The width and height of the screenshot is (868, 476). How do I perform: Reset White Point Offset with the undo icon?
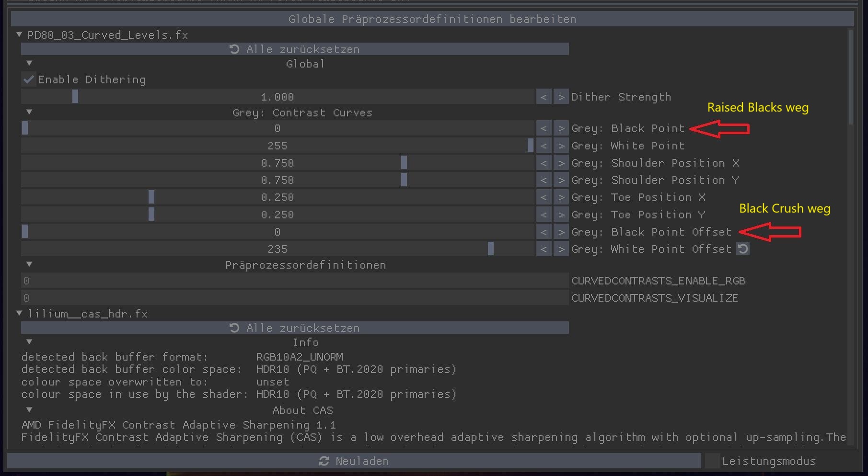pyautogui.click(x=742, y=249)
